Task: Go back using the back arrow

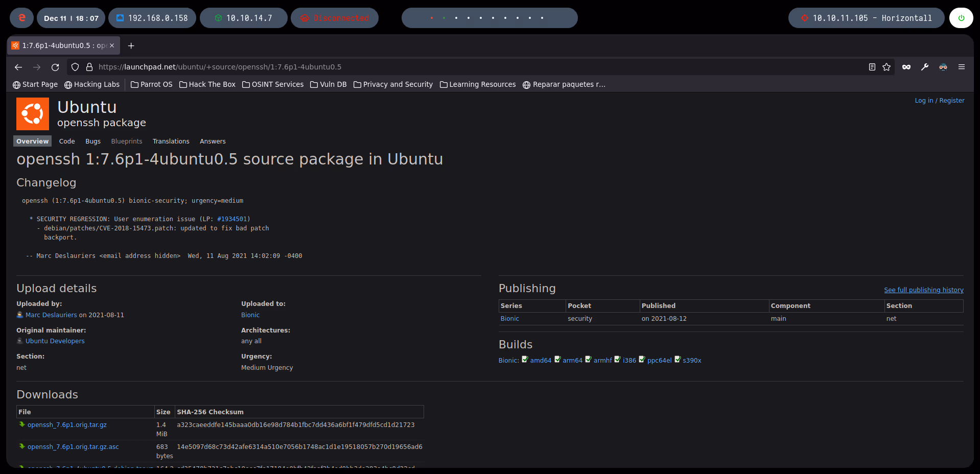Action: (x=18, y=67)
